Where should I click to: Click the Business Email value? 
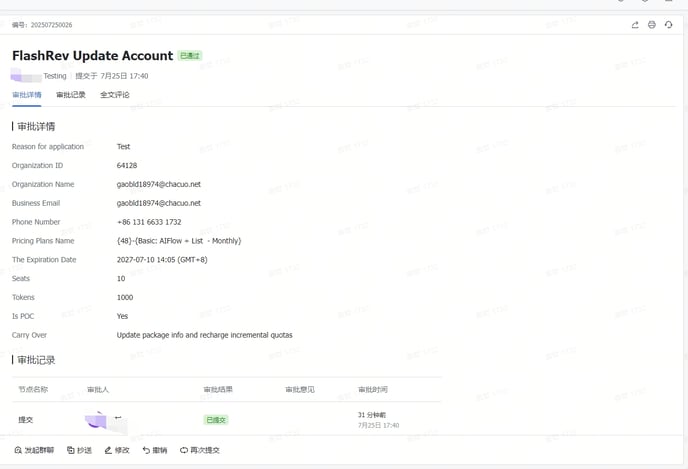(159, 203)
